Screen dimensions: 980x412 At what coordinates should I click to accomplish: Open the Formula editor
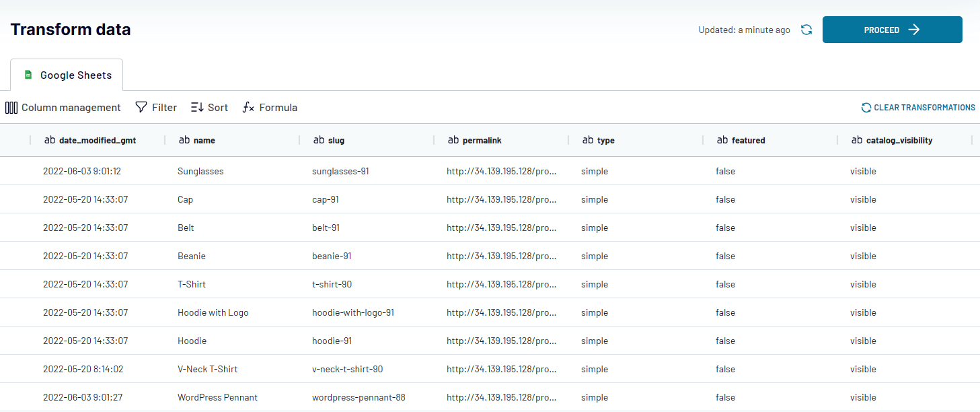[x=269, y=107]
